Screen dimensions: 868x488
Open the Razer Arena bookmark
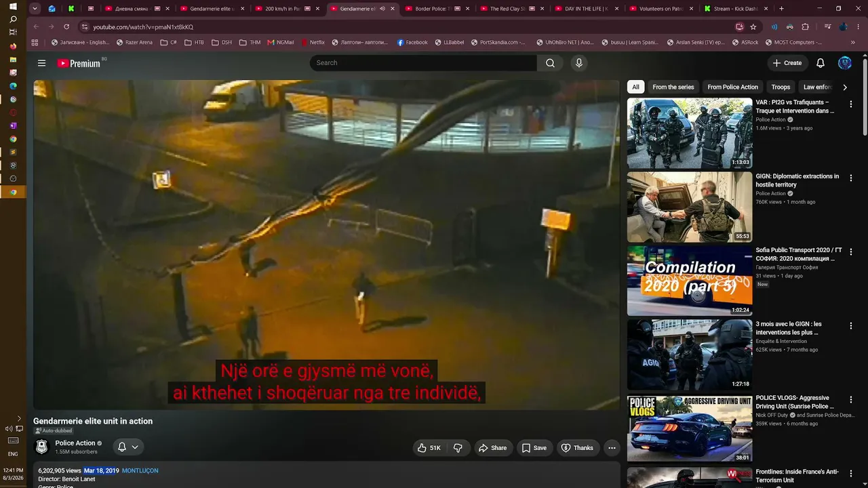tap(134, 42)
